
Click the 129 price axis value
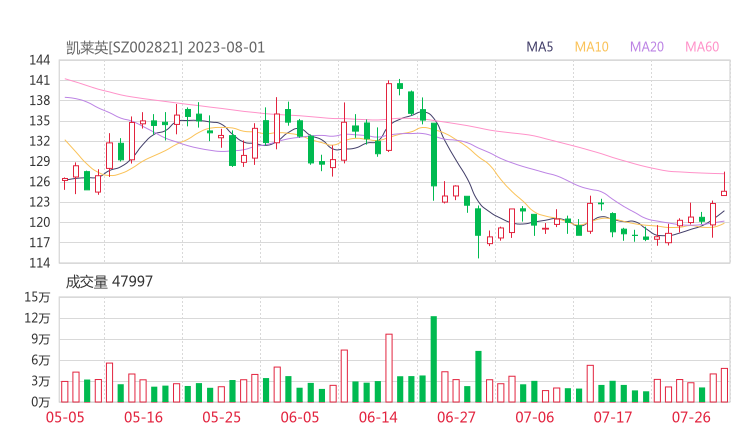click(x=39, y=161)
